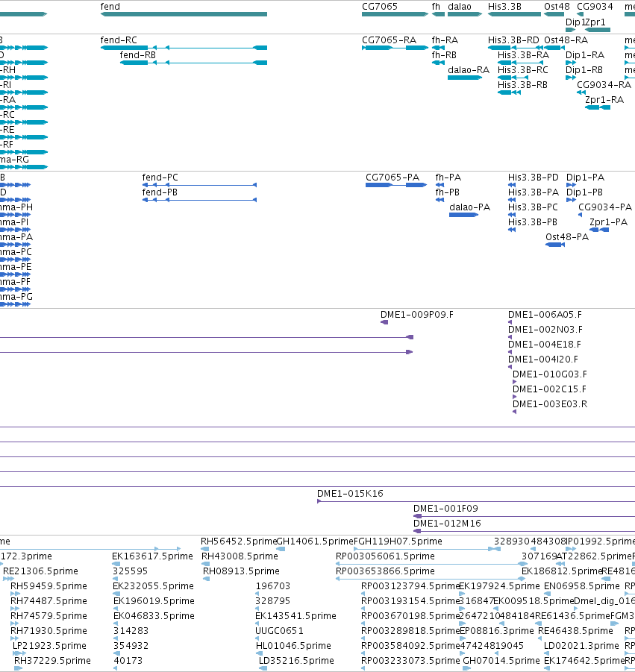This screenshot has width=635, height=672.
Task: Click the 325595 feature label
Action: [130, 571]
